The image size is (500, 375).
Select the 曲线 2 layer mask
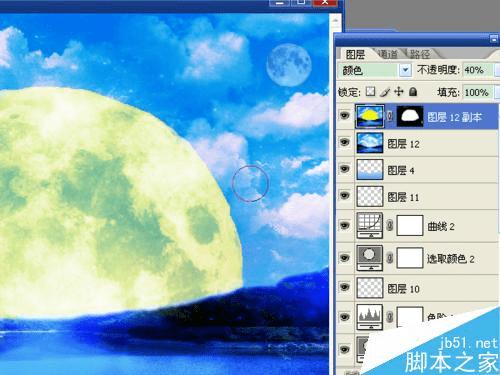(410, 226)
